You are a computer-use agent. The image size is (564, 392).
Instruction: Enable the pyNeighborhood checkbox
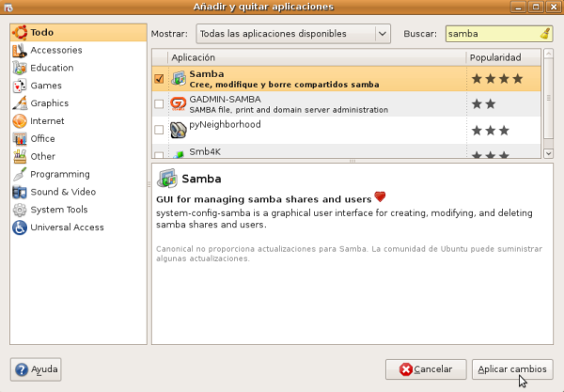(x=159, y=130)
